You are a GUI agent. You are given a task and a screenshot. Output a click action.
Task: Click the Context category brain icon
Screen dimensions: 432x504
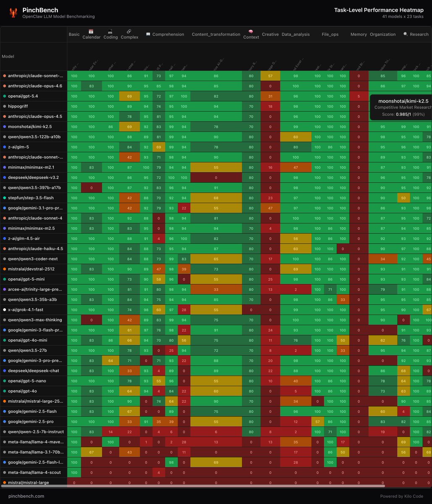pos(251,31)
